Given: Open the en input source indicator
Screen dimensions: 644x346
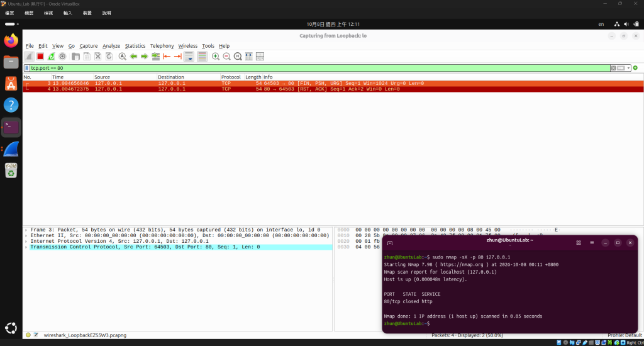Looking at the screenshot, I should pos(601,25).
